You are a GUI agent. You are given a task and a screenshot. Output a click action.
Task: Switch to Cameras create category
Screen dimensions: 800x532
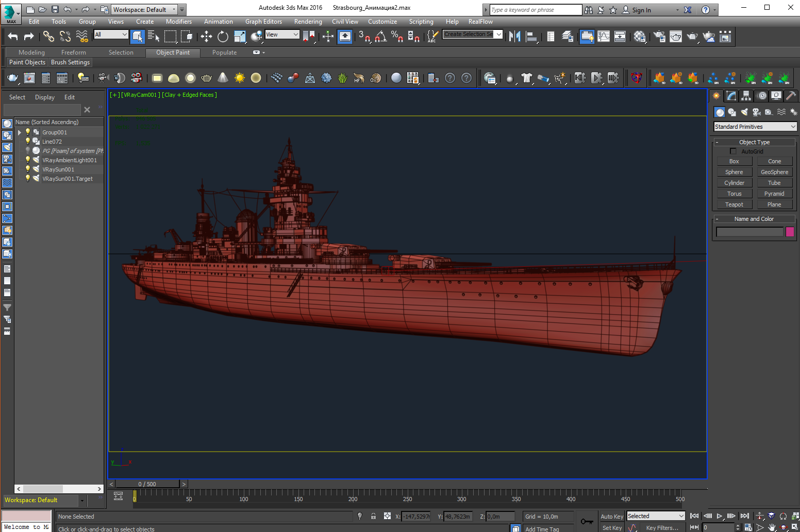(x=757, y=112)
